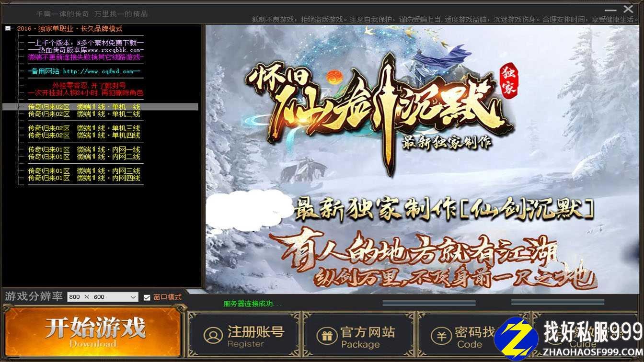The image size is (644, 362).
Task: Select server 传奇归来02区 单机四线
Action: 84,136
